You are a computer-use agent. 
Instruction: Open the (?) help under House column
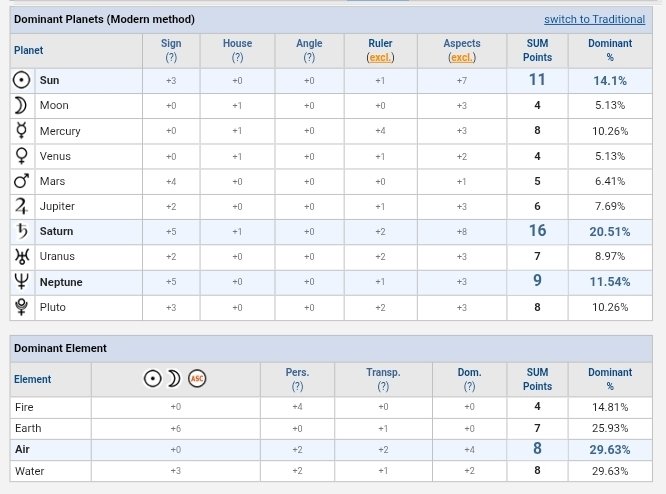point(237,57)
